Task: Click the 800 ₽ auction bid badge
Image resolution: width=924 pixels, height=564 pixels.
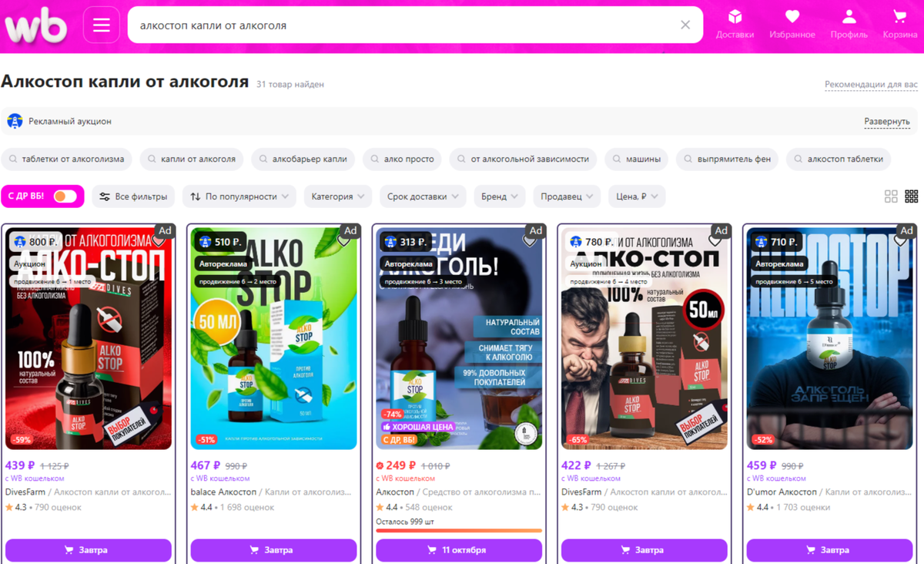Action: coord(35,242)
